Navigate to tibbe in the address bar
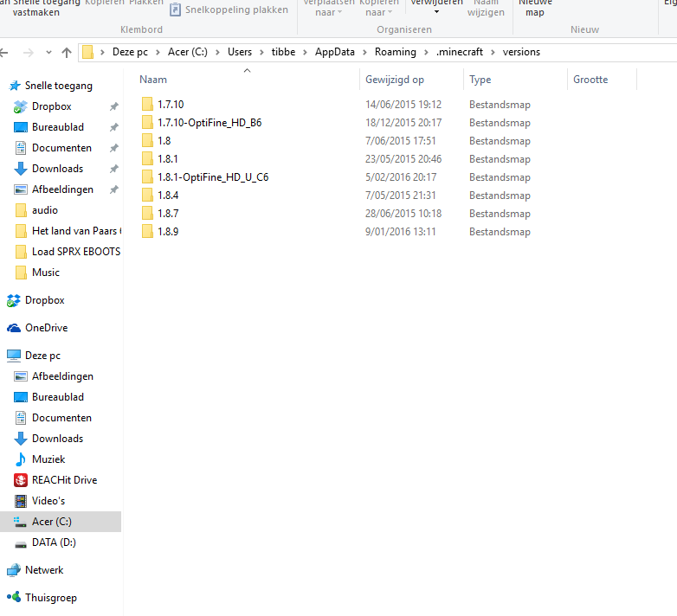This screenshot has height=616, width=677. pos(283,52)
